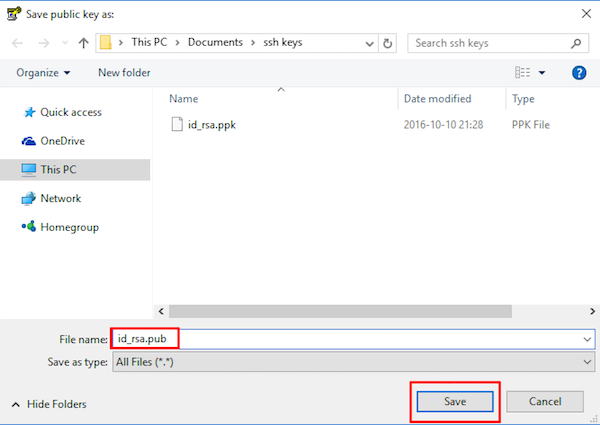
Task: Click the folder icon in address bar
Action: (x=106, y=42)
